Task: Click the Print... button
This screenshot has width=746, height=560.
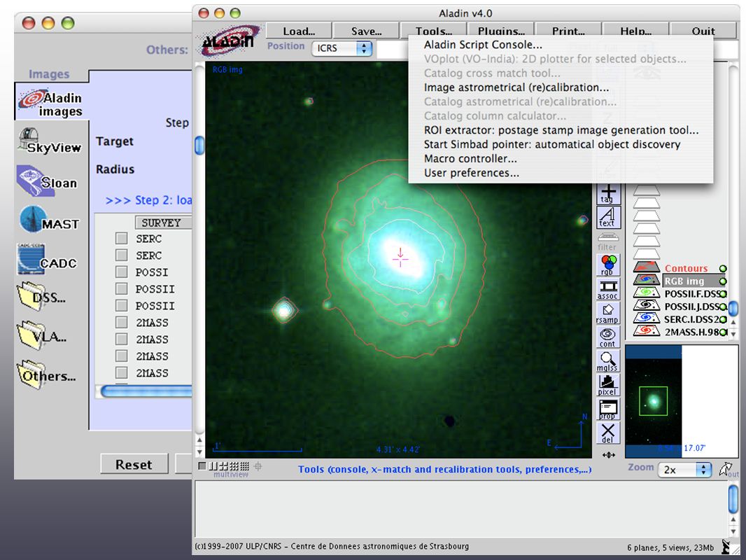Action: (x=568, y=31)
